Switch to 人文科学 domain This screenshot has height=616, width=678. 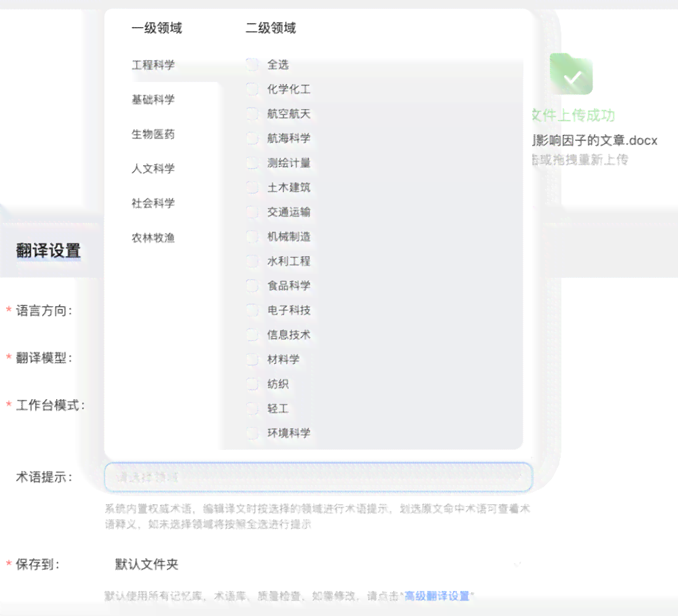pos(153,169)
